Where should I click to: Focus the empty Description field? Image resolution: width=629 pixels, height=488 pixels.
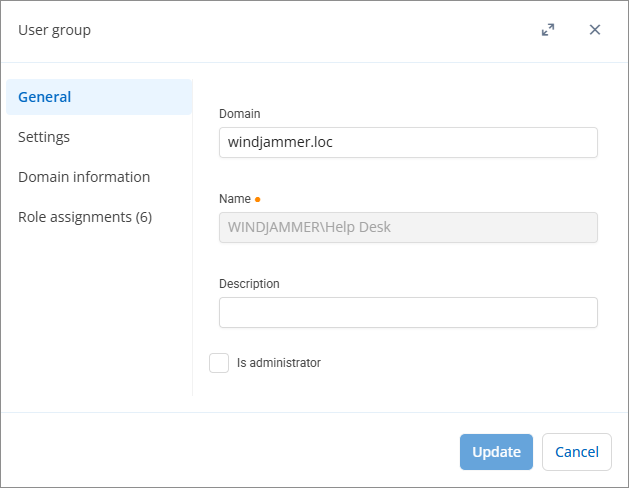tap(408, 312)
